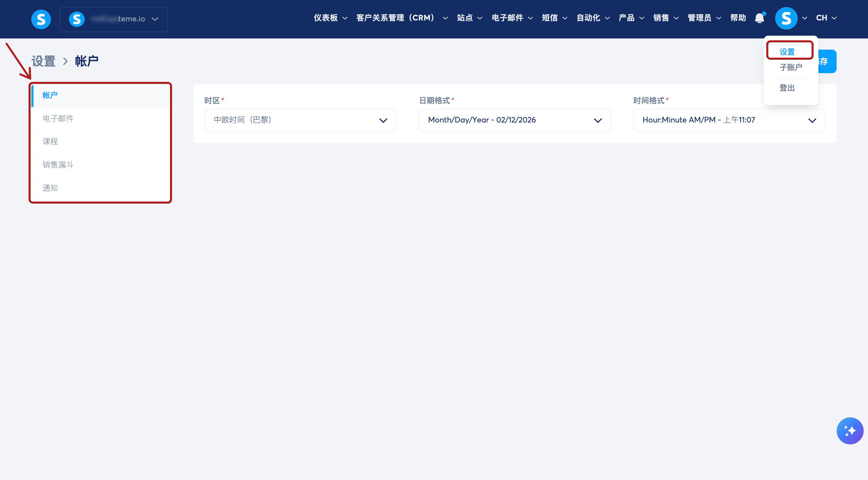This screenshot has width=868, height=480.
Task: Go to 销售漏斗 settings section
Action: (x=58, y=165)
